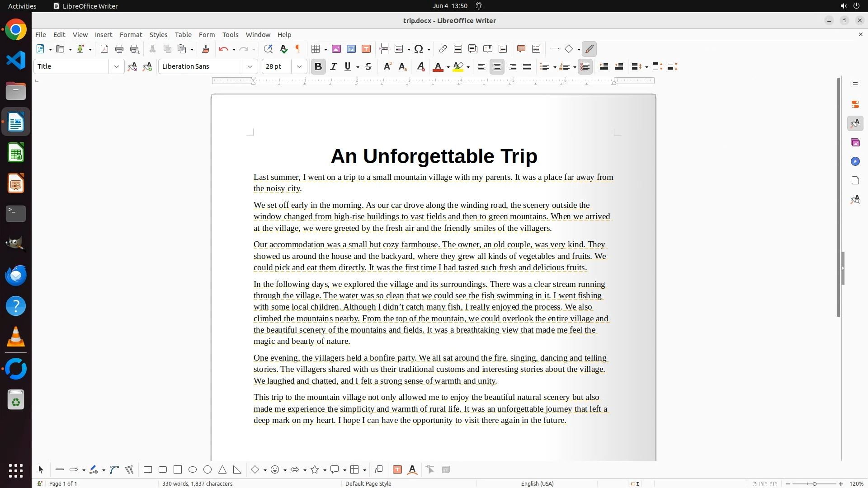The image size is (868, 488).
Task: Open the font name dropdown list
Action: click(250, 67)
